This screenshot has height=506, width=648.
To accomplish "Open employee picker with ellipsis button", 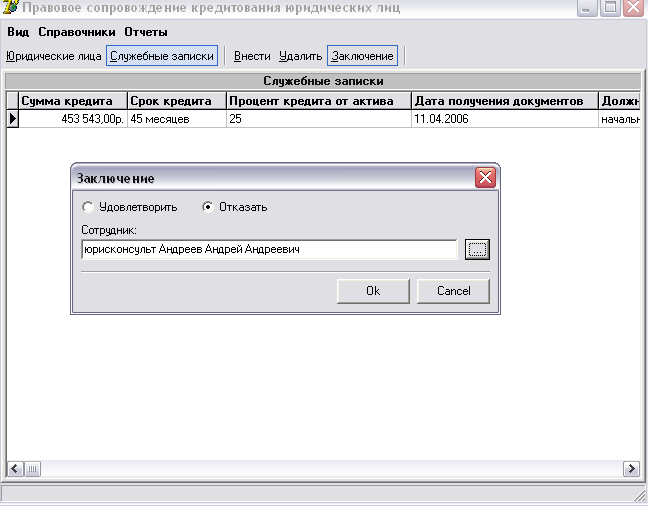I will pos(477,249).
